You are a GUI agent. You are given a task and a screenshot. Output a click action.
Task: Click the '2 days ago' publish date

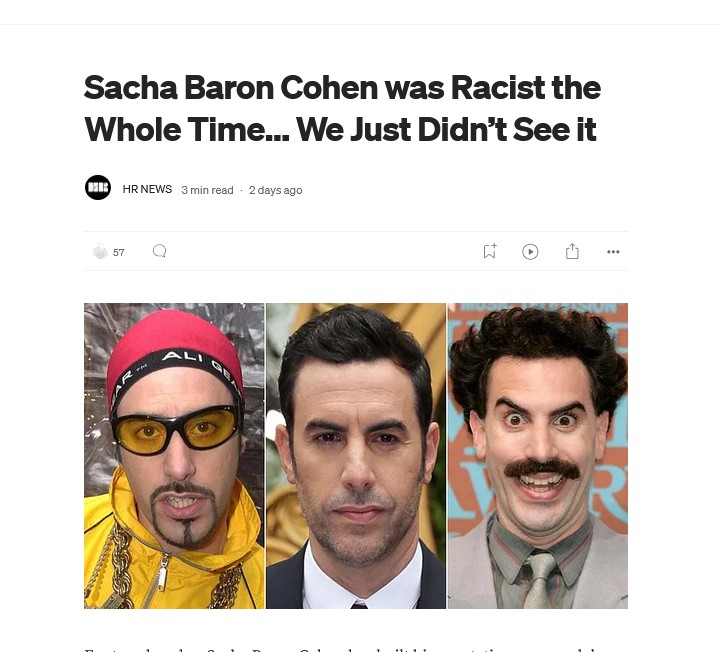coord(276,190)
